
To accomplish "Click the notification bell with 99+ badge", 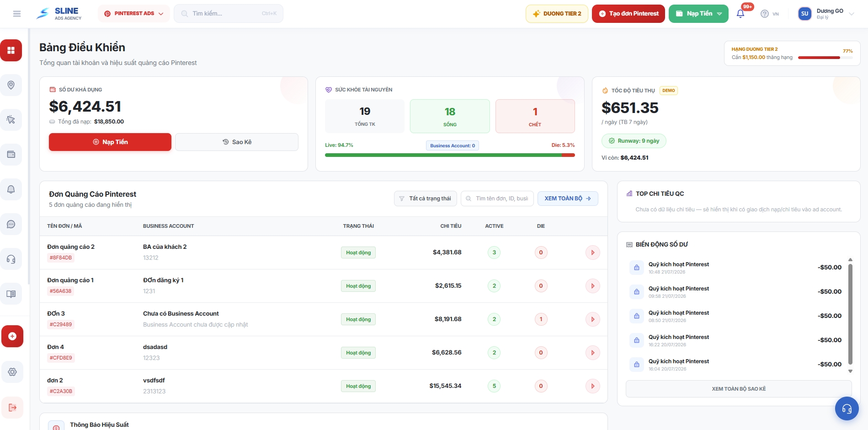I will pyautogui.click(x=740, y=14).
